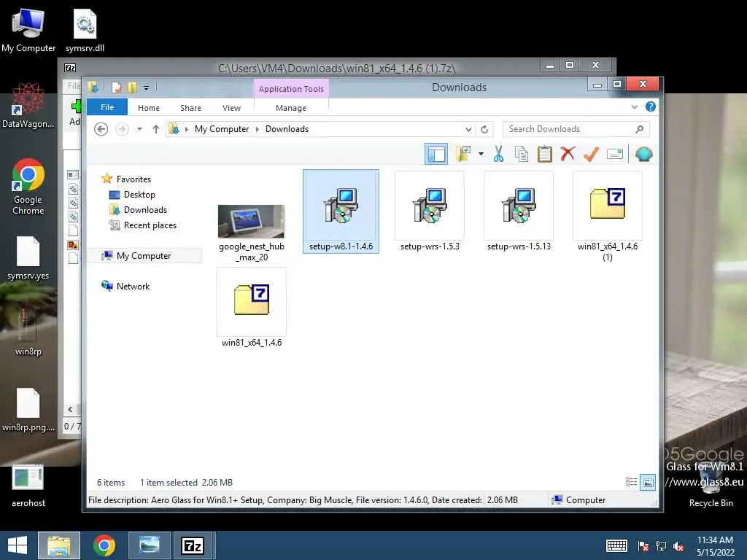Select symsrv.dll on the desktop
The image size is (747, 560).
point(85,31)
